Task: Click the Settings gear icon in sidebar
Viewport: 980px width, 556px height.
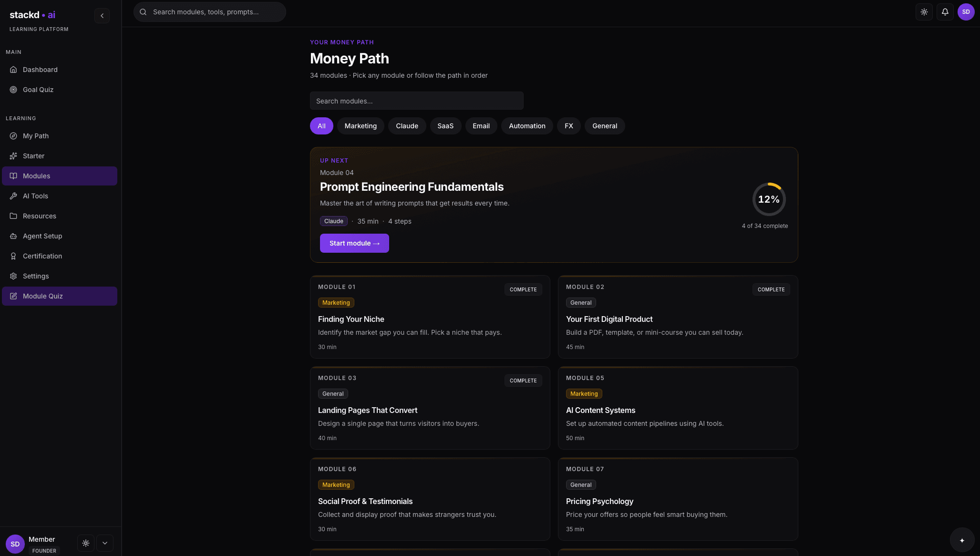Action: click(x=13, y=276)
